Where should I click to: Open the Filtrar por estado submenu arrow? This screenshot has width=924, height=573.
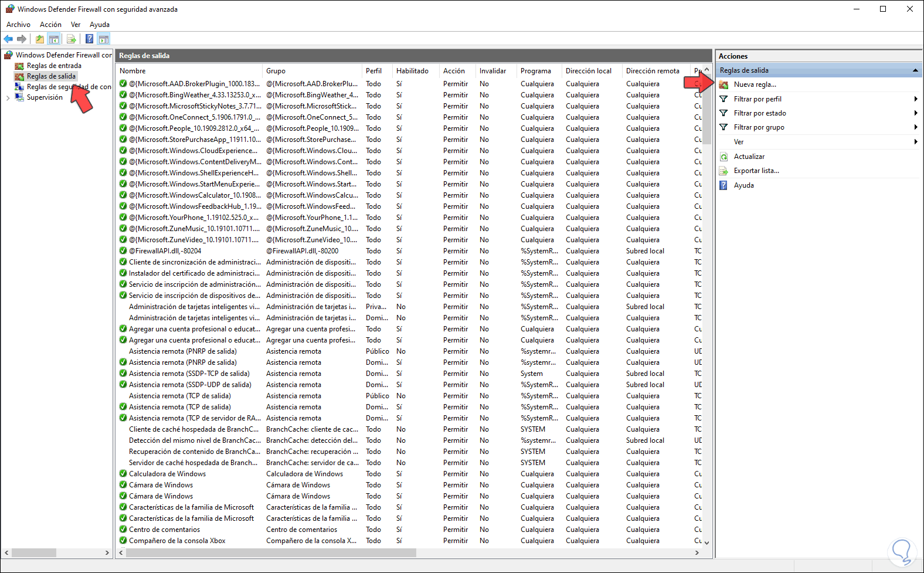pyautogui.click(x=915, y=113)
